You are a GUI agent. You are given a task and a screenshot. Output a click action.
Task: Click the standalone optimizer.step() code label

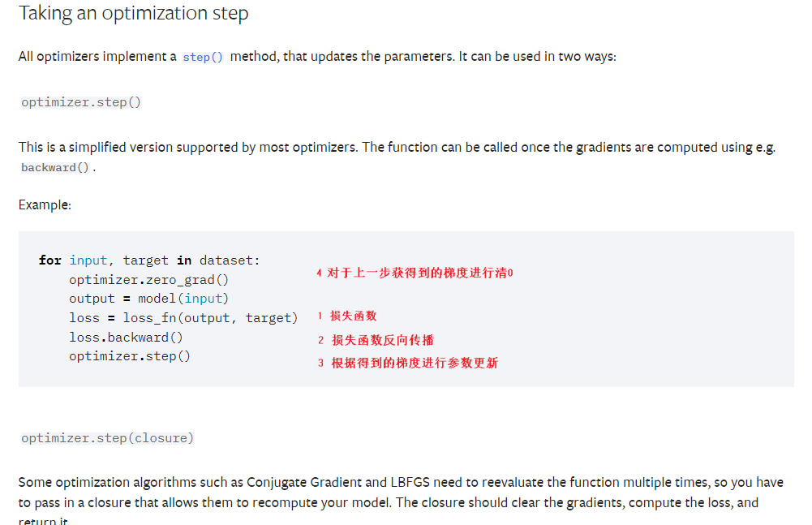coord(81,102)
